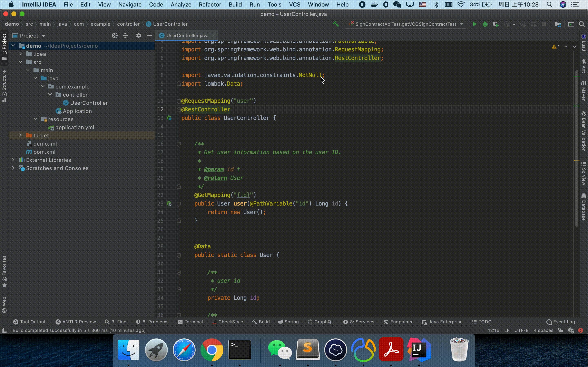Click gutter Spring bean icon on line 13
Screen dimensions: 588x367
(x=169, y=118)
